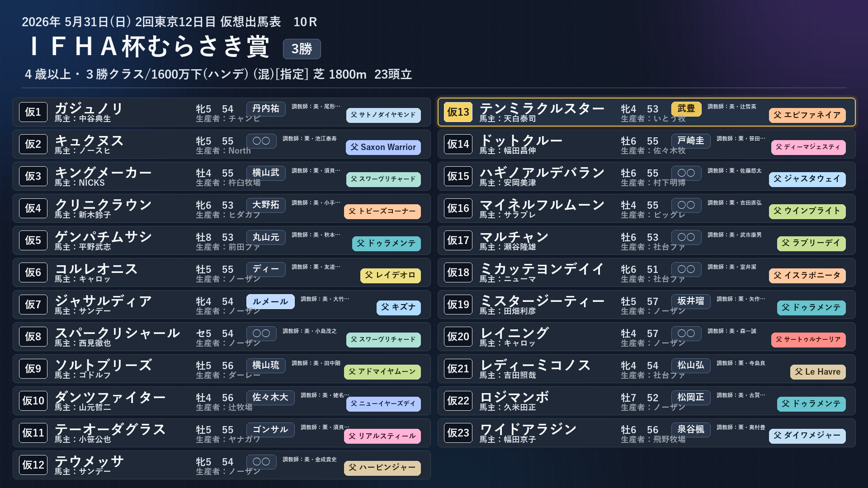This screenshot has width=868, height=488.
Task: Click jockey tag 大野拓
Action: tap(266, 205)
